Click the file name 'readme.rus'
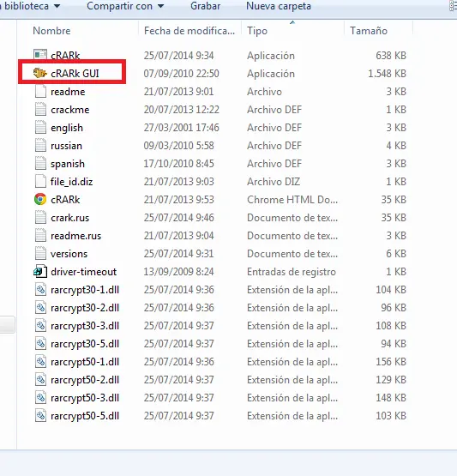The image size is (457, 476). (x=75, y=236)
